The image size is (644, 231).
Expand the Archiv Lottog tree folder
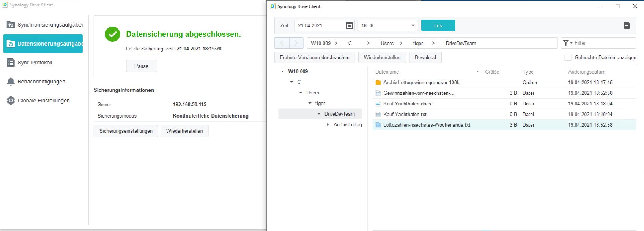(328, 124)
